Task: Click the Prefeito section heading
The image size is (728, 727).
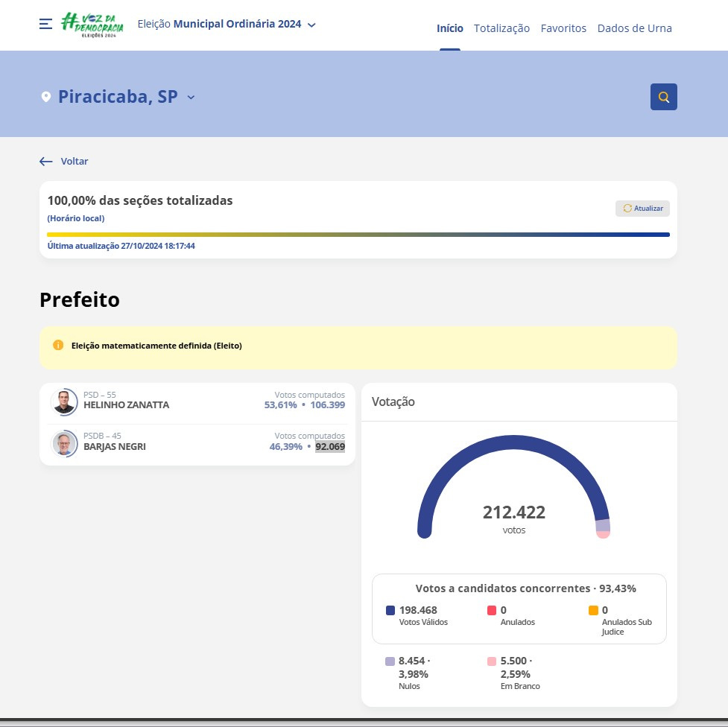Action: coord(80,300)
